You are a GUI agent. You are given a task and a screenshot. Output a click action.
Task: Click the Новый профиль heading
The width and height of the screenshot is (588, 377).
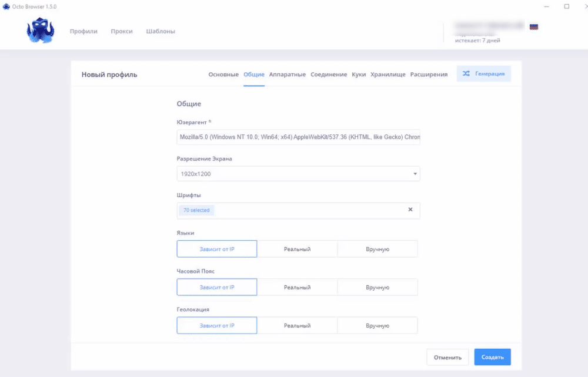109,75
